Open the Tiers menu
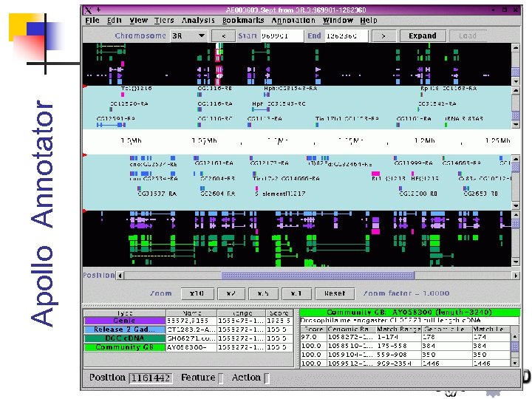 click(x=162, y=21)
